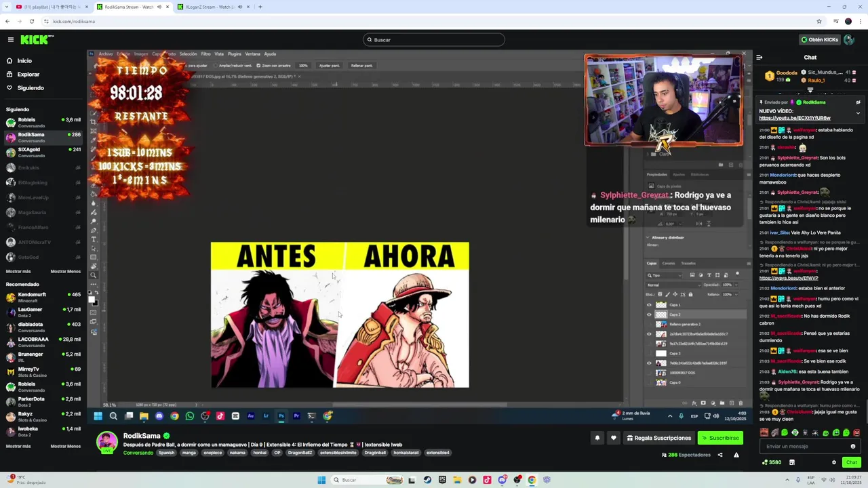Share the stream with the share icon
This screenshot has width=868, height=488.
[720, 455]
